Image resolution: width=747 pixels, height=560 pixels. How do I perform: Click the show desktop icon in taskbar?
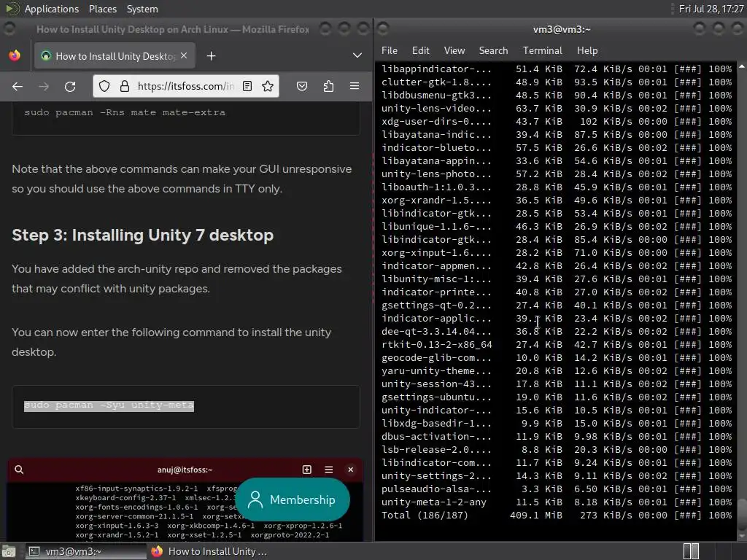point(9,551)
